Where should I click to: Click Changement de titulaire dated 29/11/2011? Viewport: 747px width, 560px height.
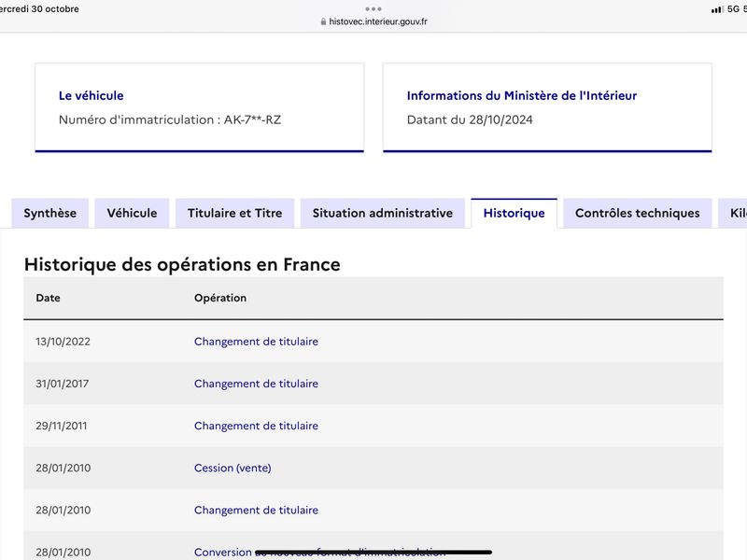pyautogui.click(x=256, y=426)
